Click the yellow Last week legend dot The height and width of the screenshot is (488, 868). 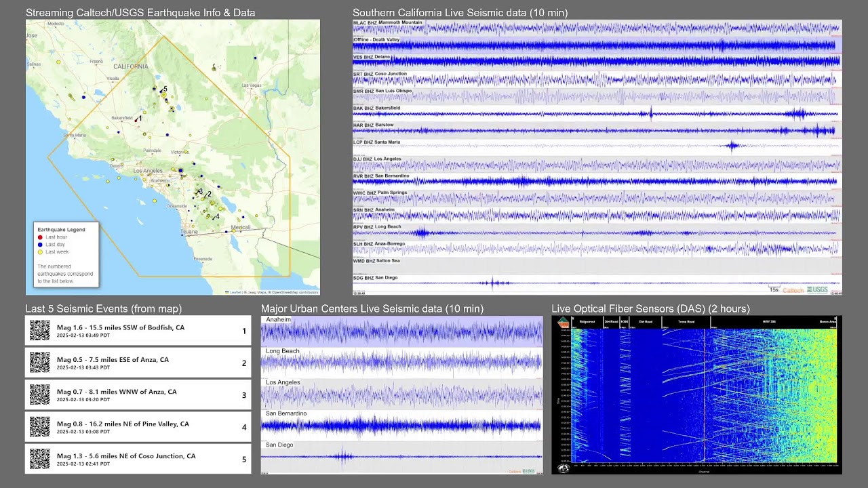tap(40, 251)
